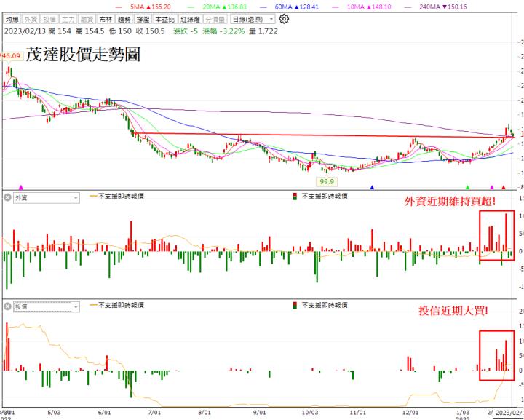Close the 投信 indicator panel

coord(7,306)
